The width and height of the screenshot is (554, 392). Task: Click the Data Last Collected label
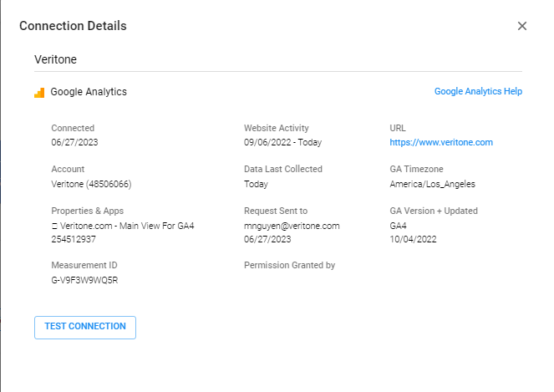282,170
